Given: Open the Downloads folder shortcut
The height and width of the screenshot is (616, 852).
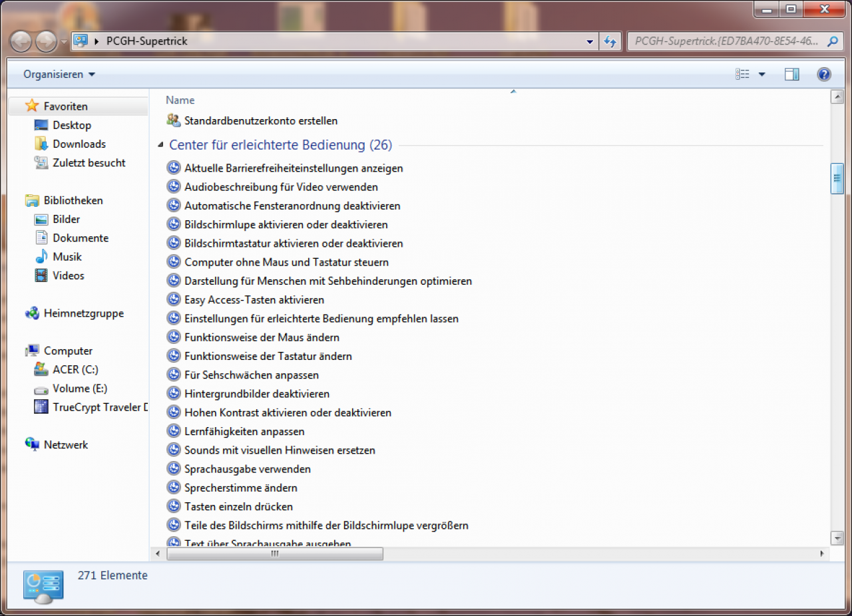Looking at the screenshot, I should [x=79, y=144].
